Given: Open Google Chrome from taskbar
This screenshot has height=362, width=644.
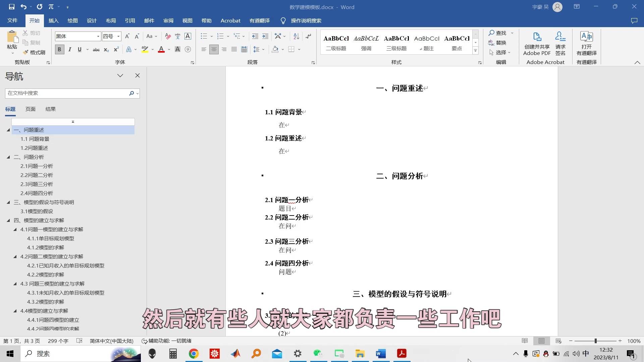Looking at the screenshot, I should point(194,354).
